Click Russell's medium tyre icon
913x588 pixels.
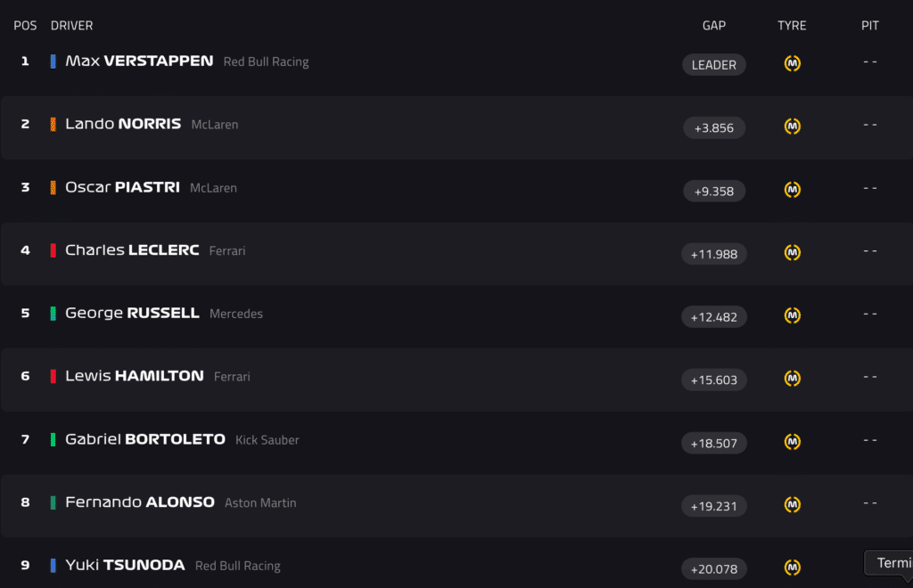(x=792, y=315)
